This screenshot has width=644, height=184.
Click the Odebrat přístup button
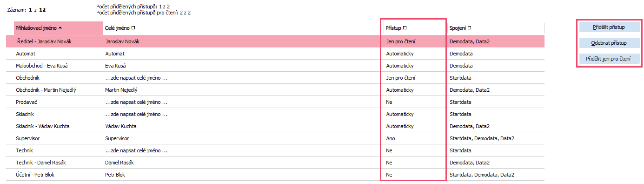pos(609,43)
